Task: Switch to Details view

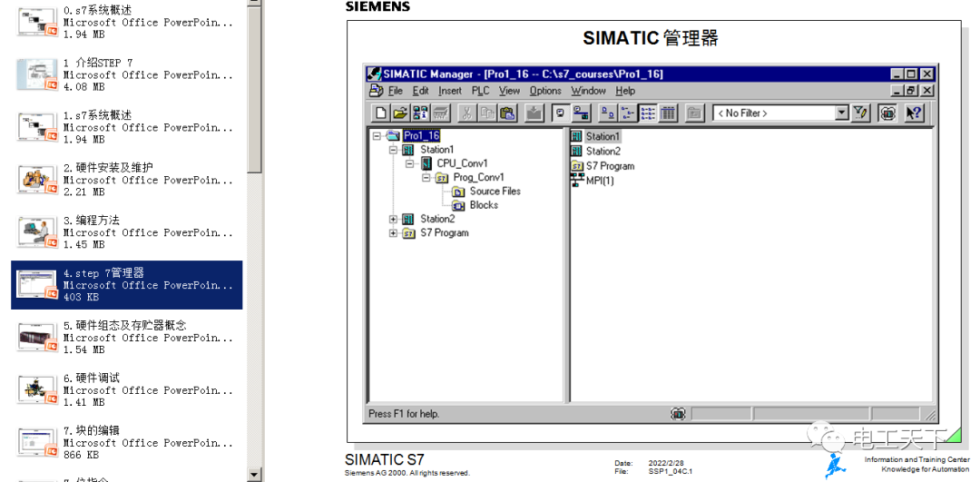Action: click(668, 113)
